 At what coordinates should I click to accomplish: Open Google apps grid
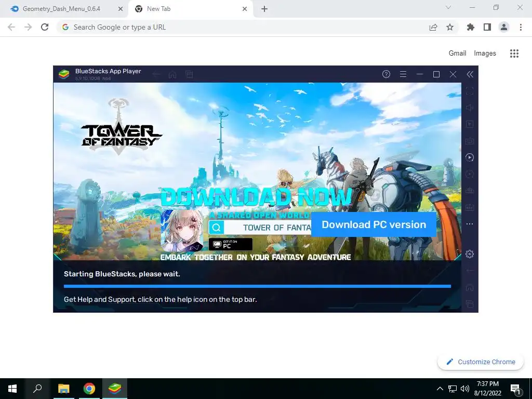(514, 54)
